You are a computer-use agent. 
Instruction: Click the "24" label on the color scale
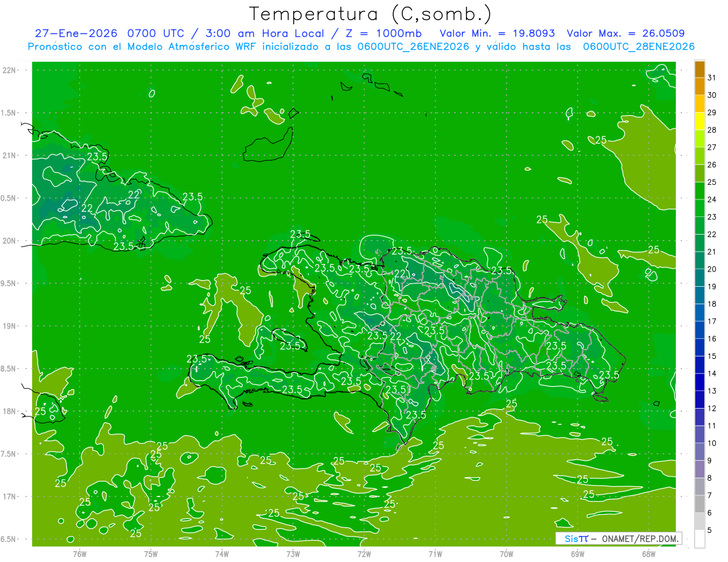(x=712, y=199)
